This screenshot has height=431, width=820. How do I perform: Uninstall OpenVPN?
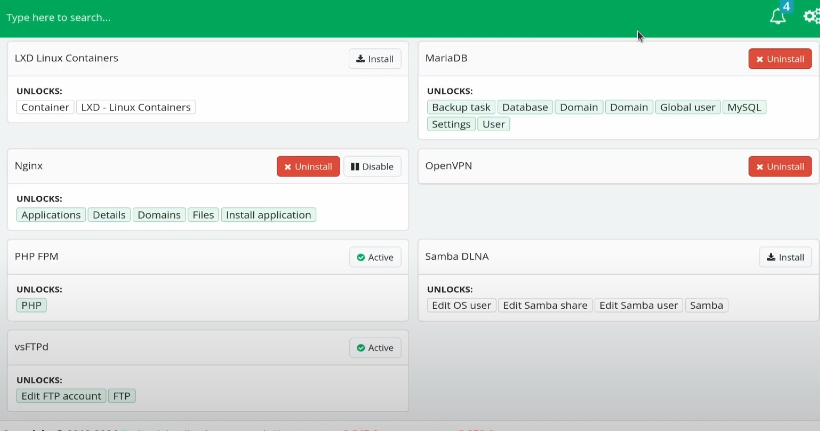[x=780, y=167]
